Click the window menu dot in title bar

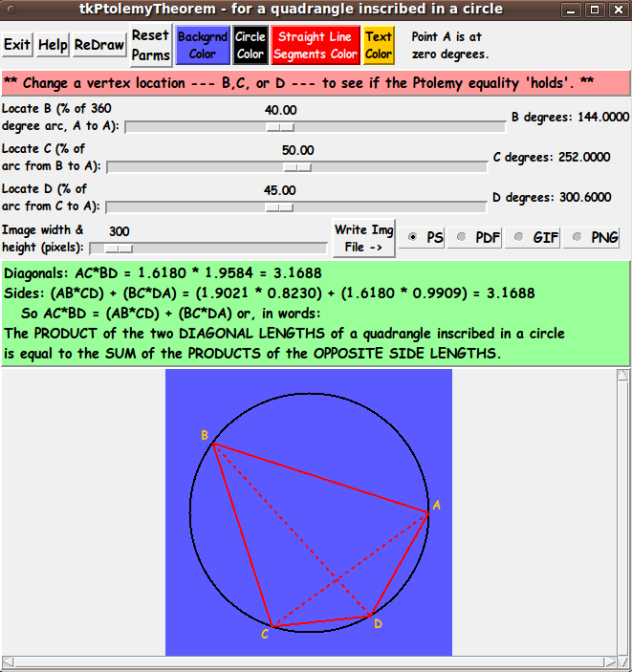[x=11, y=10]
